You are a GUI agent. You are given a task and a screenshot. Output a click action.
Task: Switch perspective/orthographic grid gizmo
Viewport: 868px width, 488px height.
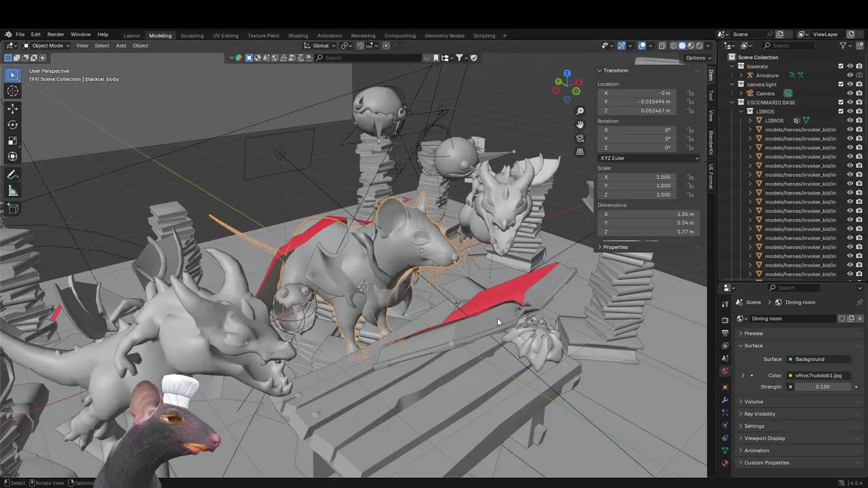tap(580, 152)
